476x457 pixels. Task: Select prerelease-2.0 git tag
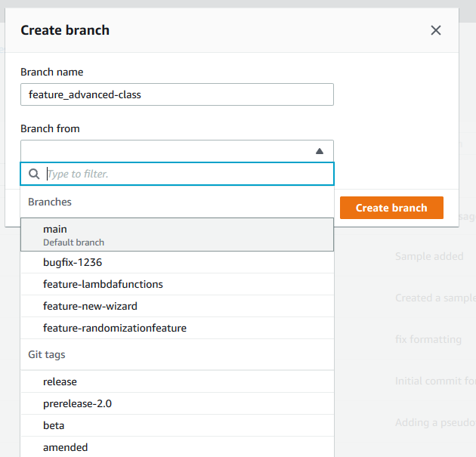point(177,403)
